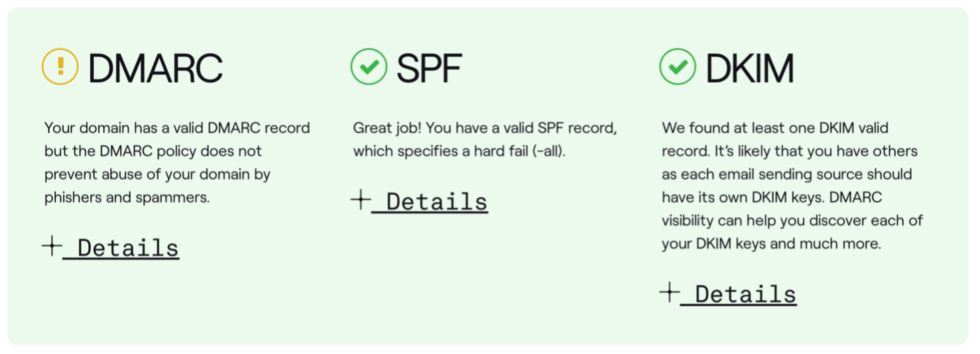Expand the DMARC Details link
Screen dimensions: 980x354
(121, 248)
